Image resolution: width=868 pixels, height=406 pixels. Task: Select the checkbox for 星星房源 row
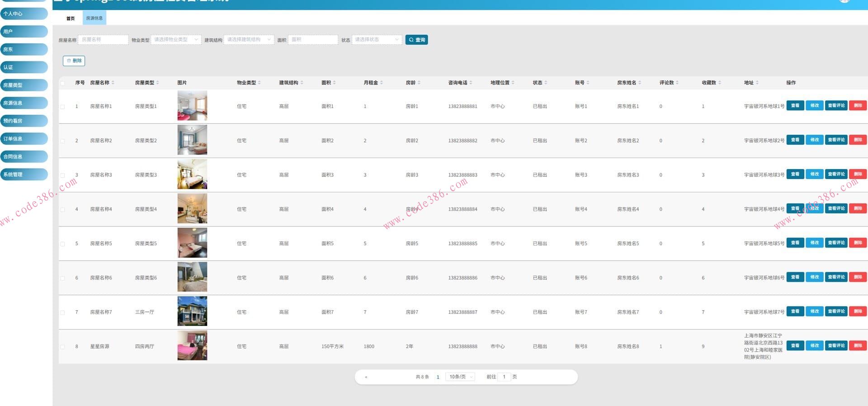[x=62, y=347]
